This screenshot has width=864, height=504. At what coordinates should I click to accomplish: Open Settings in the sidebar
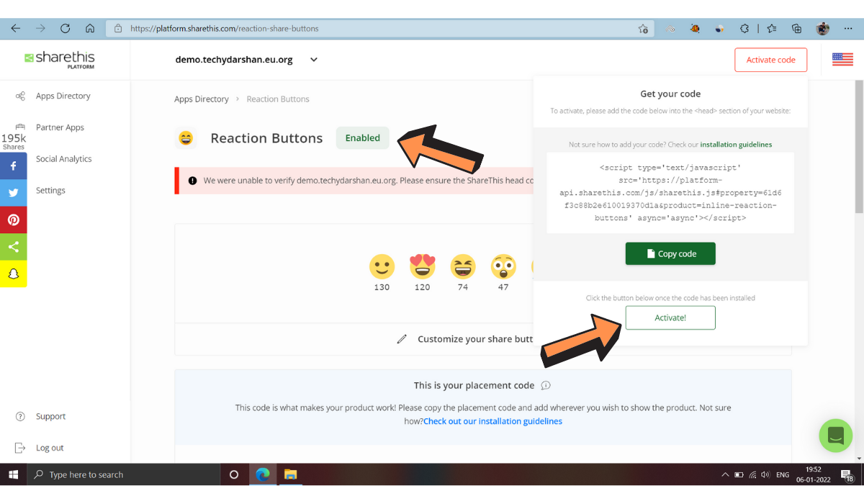[x=50, y=191]
